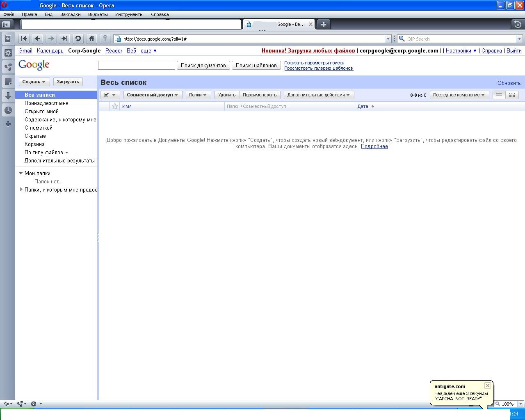Expand Папки, к которым мне предоставлен доступ
The image size is (525, 420).
21,189
